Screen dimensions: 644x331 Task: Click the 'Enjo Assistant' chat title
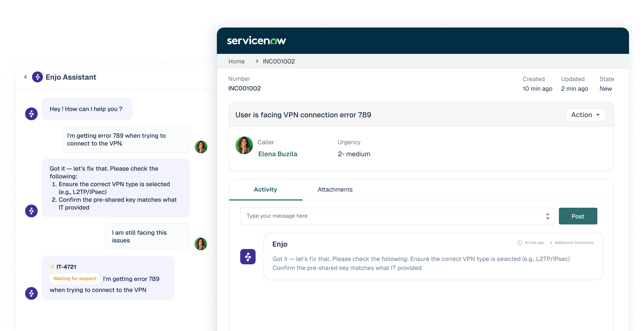tap(71, 77)
